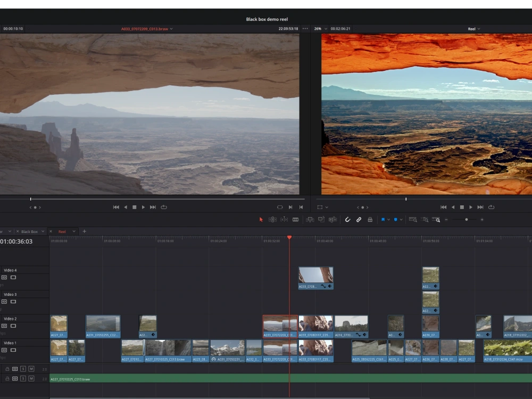The height and width of the screenshot is (399, 532).
Task: Lock the second audio track
Action: point(7,378)
